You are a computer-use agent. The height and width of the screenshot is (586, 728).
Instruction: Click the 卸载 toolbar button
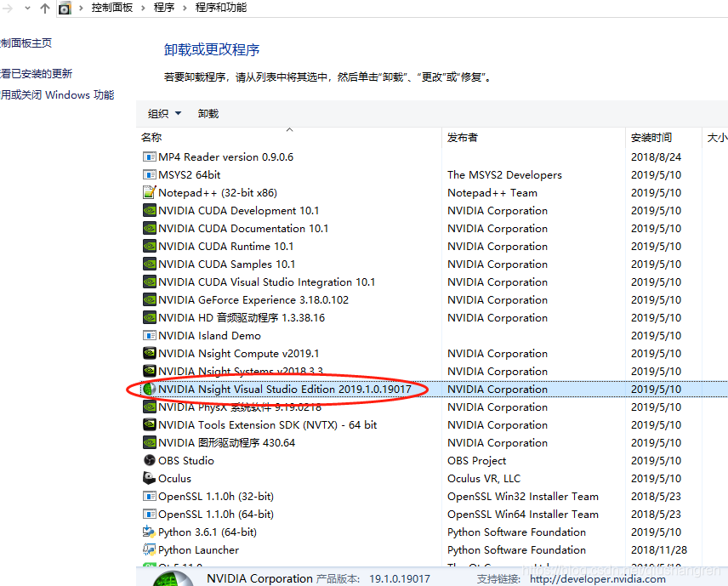208,114
